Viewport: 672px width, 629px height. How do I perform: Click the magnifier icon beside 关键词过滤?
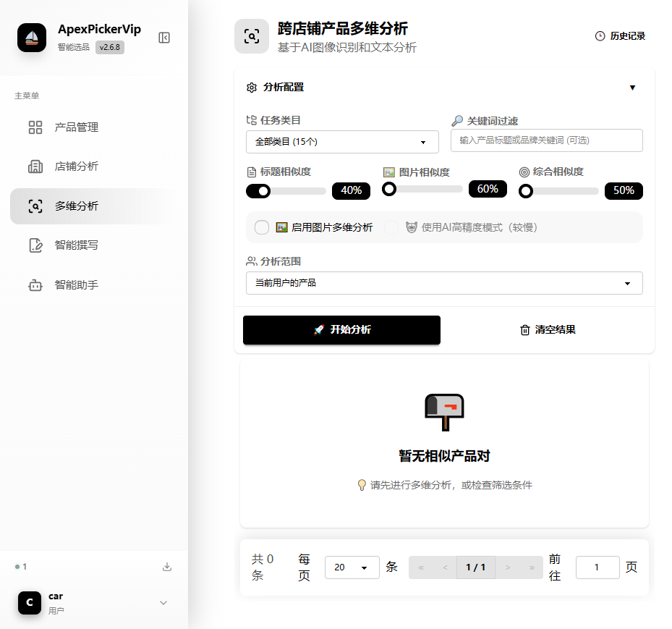457,121
